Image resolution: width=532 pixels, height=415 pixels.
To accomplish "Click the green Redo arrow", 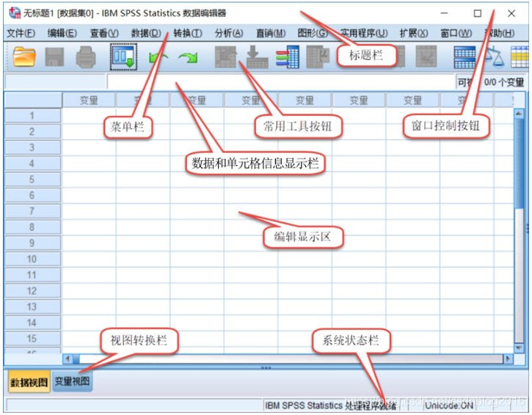I will tap(188, 58).
